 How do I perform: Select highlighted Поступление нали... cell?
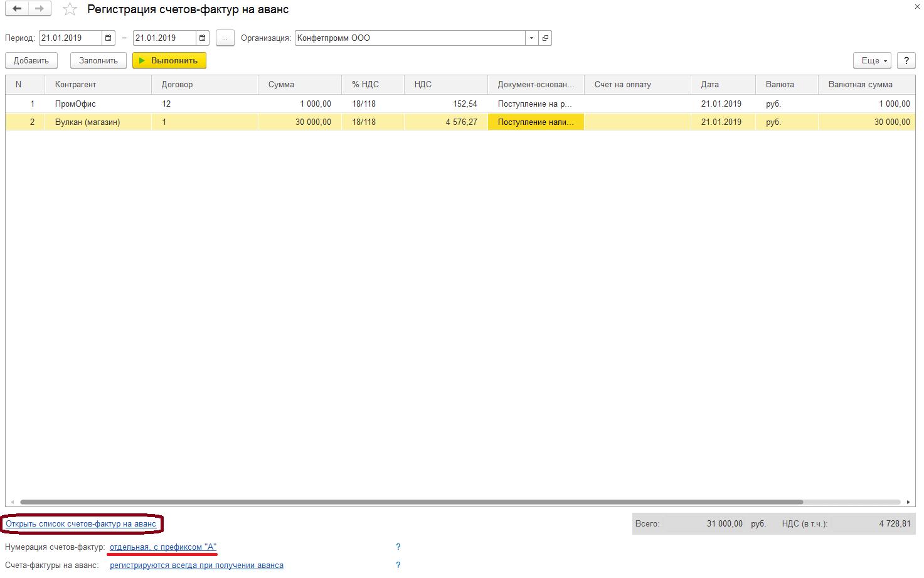coord(536,122)
